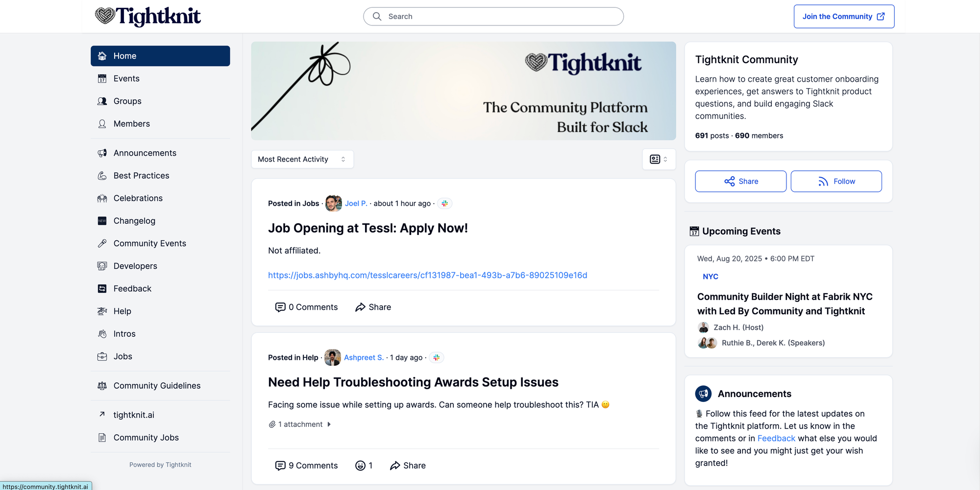Go to Groups in sidebar
Image resolution: width=980 pixels, height=490 pixels.
coord(160,101)
